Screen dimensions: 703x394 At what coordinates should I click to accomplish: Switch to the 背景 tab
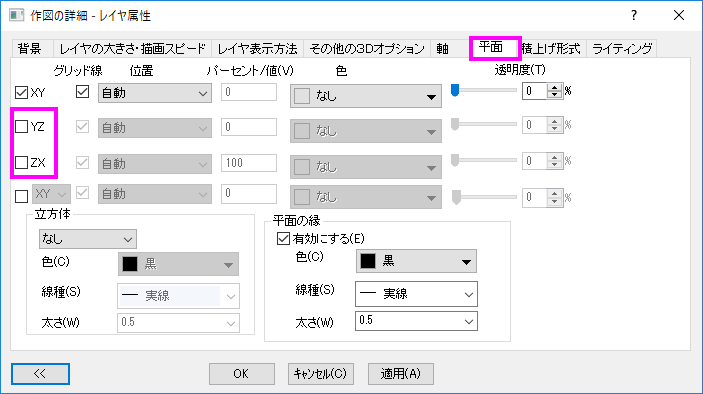point(30,48)
